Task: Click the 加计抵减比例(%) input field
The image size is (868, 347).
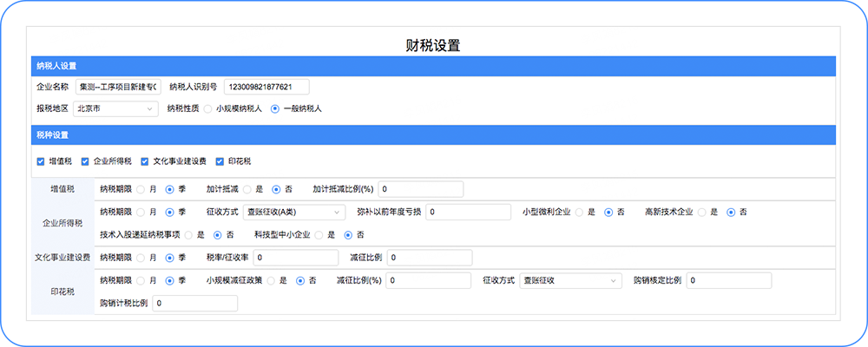Action: (421, 189)
